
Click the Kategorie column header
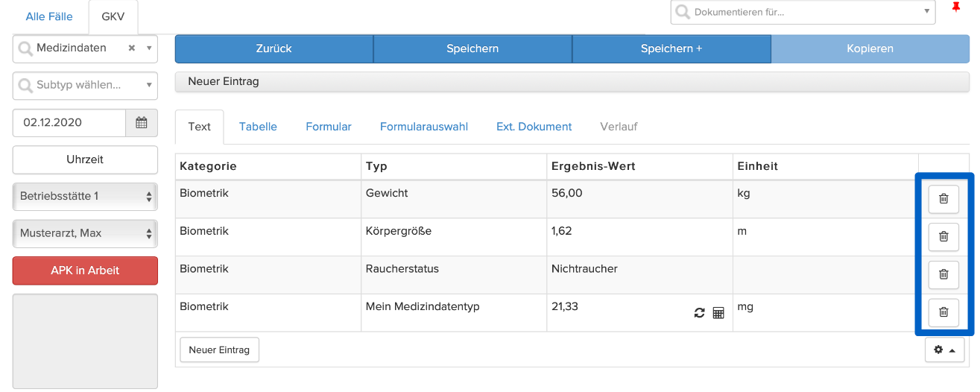pyautogui.click(x=268, y=166)
